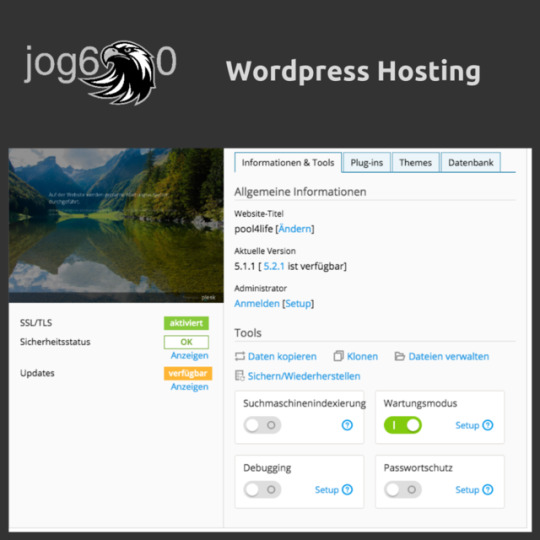
Task: Click the Daten kopieren link
Action: coord(282,356)
